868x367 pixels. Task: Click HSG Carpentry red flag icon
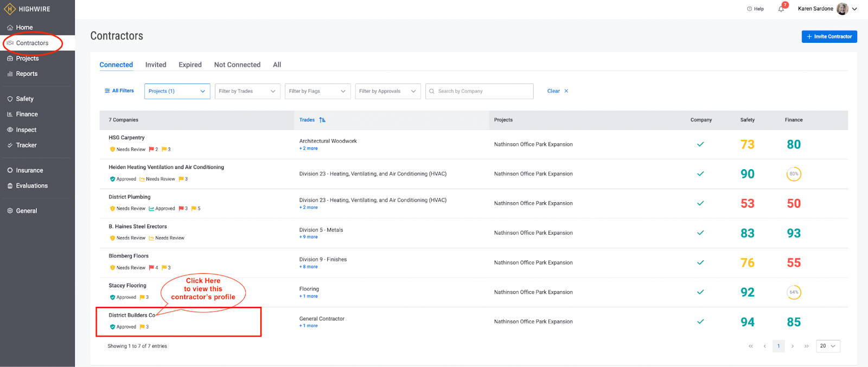coord(151,150)
